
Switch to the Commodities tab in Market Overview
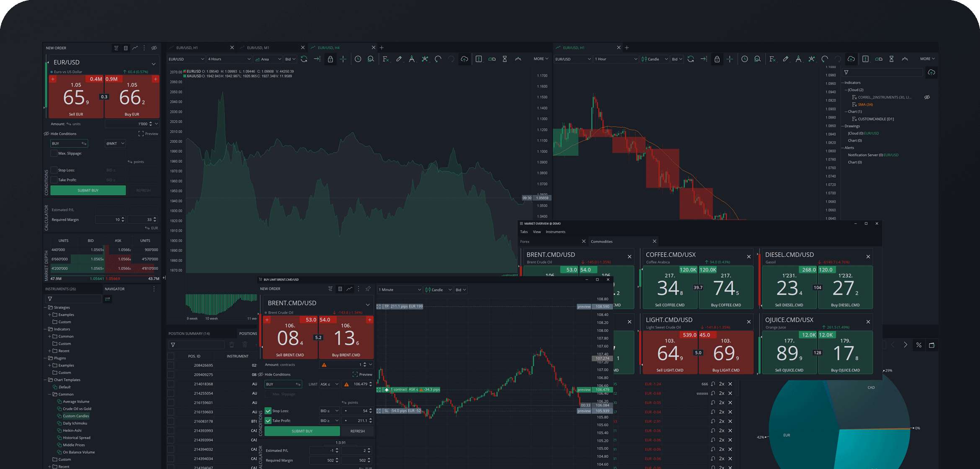(x=602, y=241)
